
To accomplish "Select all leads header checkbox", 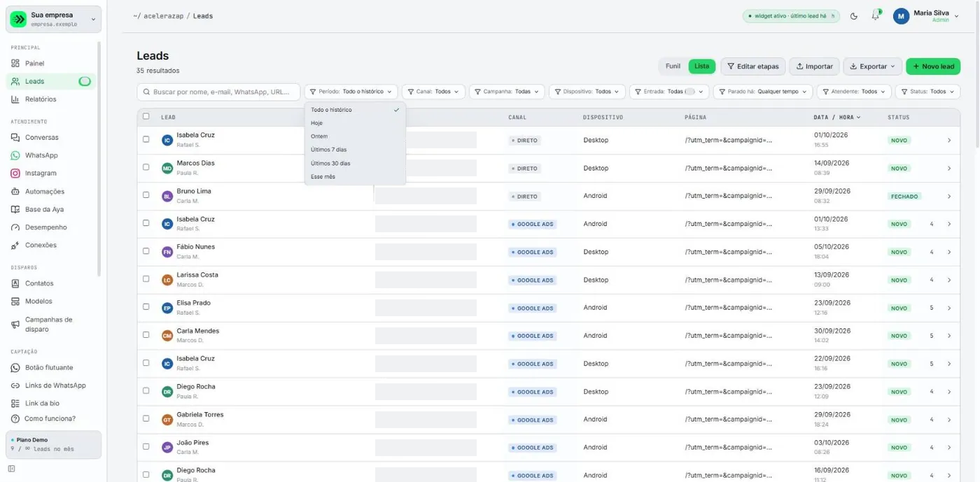I will click(x=146, y=117).
